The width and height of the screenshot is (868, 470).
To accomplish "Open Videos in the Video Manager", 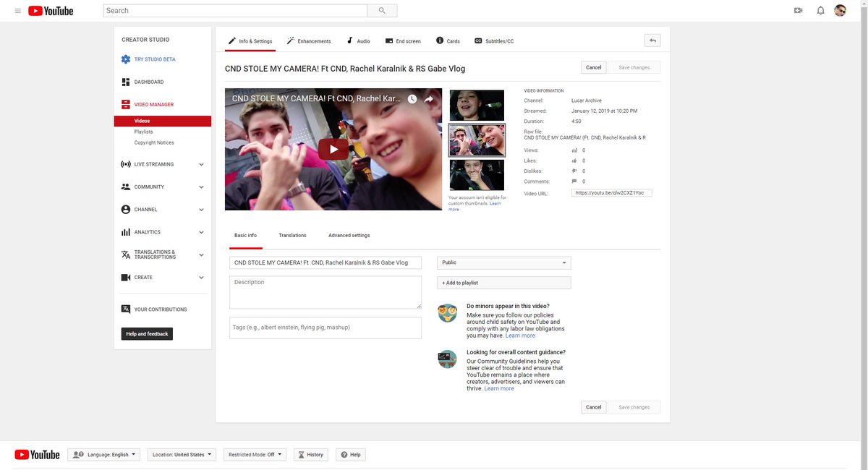I will pos(163,121).
